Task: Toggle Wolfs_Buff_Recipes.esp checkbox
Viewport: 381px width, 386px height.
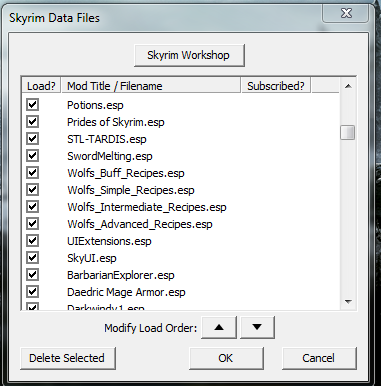Action: [x=32, y=173]
